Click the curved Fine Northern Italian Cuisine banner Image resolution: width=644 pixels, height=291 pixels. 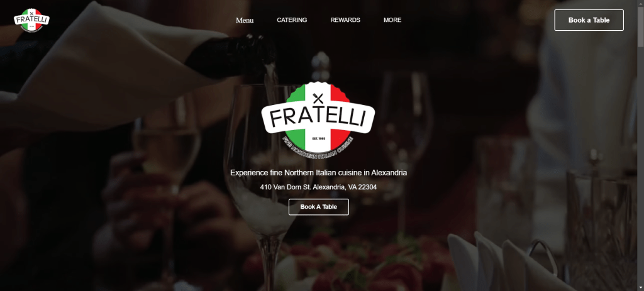[318, 148]
